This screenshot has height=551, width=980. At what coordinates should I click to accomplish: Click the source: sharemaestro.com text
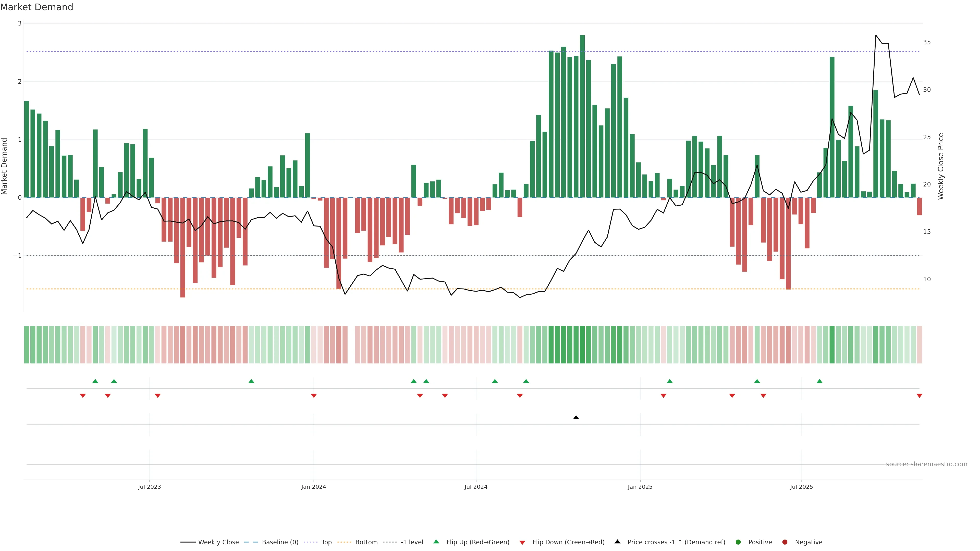[926, 464]
